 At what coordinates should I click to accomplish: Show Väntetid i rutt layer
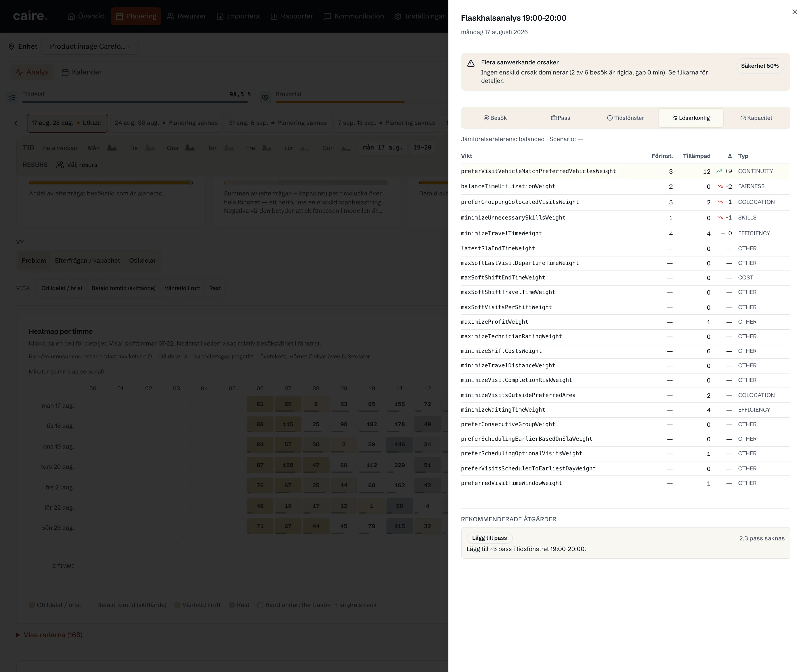click(182, 288)
